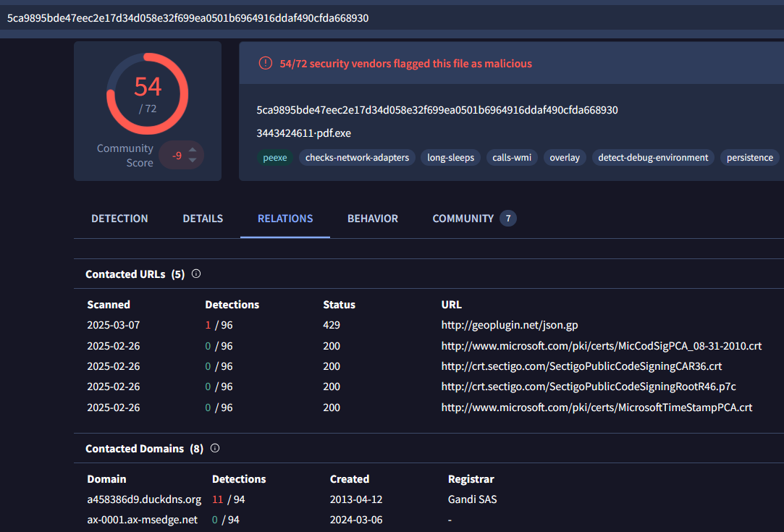Open the info tooltip beside Contacted URLs

point(195,274)
